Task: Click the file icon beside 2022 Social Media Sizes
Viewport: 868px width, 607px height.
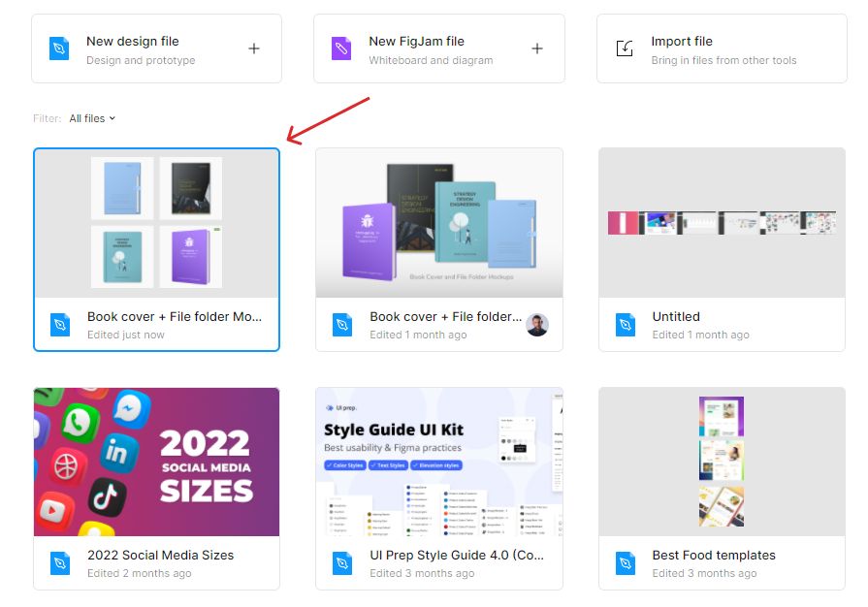Action: click(60, 563)
